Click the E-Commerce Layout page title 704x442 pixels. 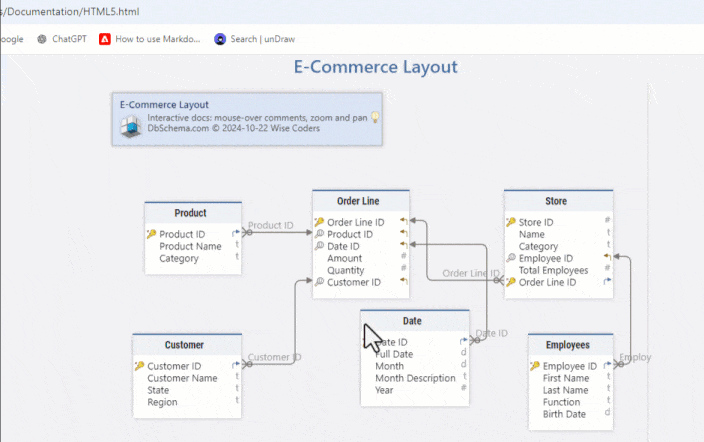375,67
